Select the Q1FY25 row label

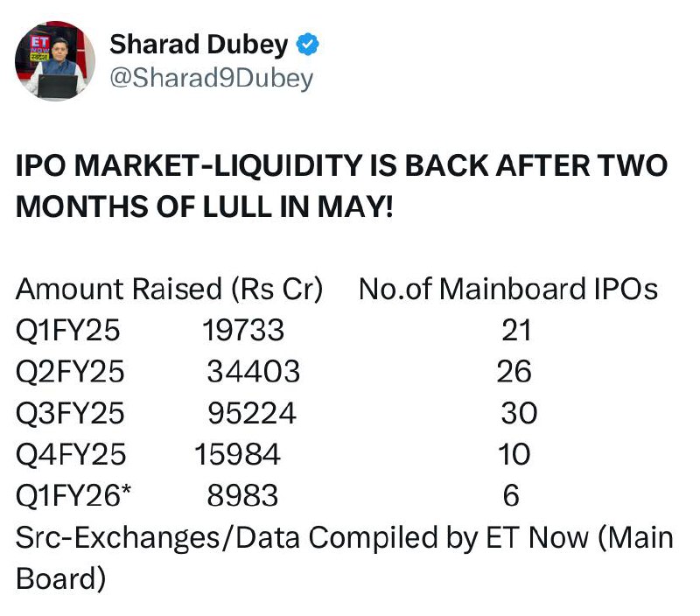pyautogui.click(x=68, y=331)
